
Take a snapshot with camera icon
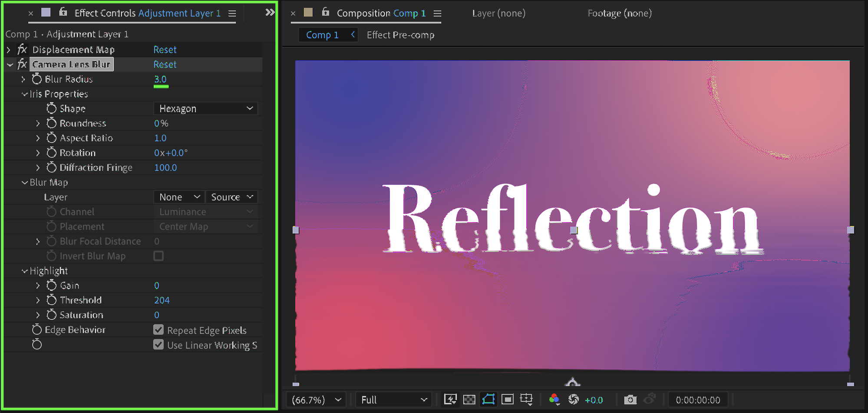630,400
